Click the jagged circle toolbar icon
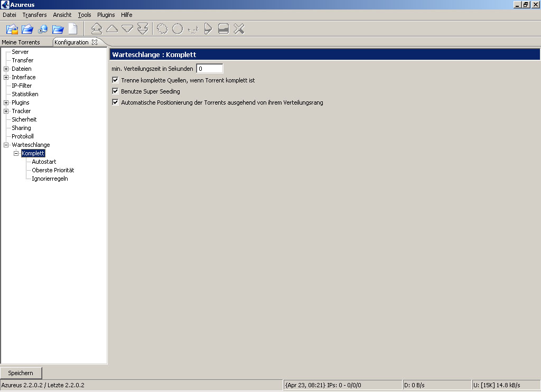The image size is (541, 392). pyautogui.click(x=162, y=29)
